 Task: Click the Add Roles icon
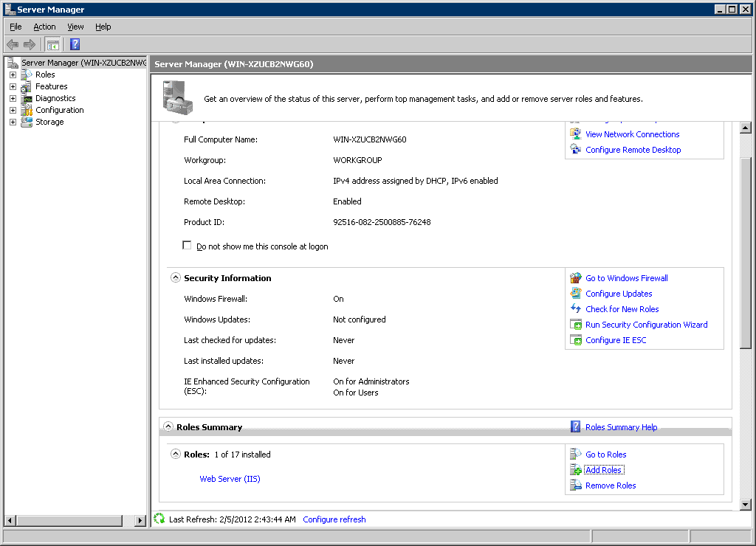576,470
